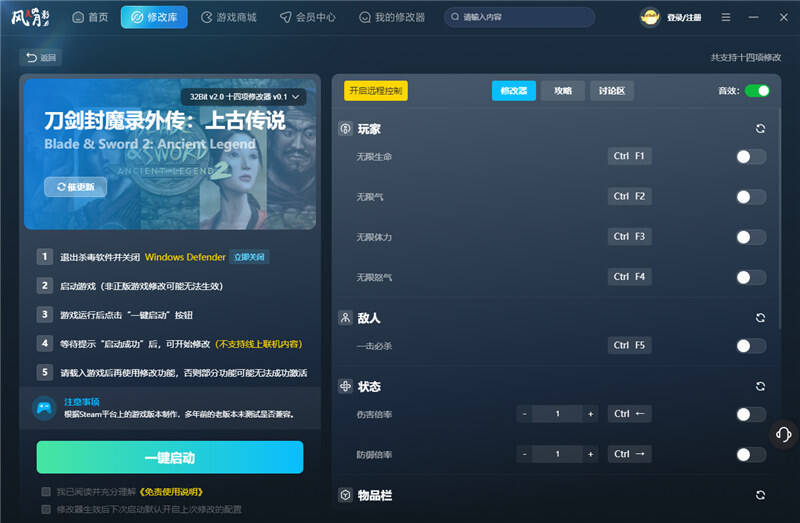Check the 免责使用说明 agreement checkbox
The width and height of the screenshot is (800, 523).
[x=46, y=492]
